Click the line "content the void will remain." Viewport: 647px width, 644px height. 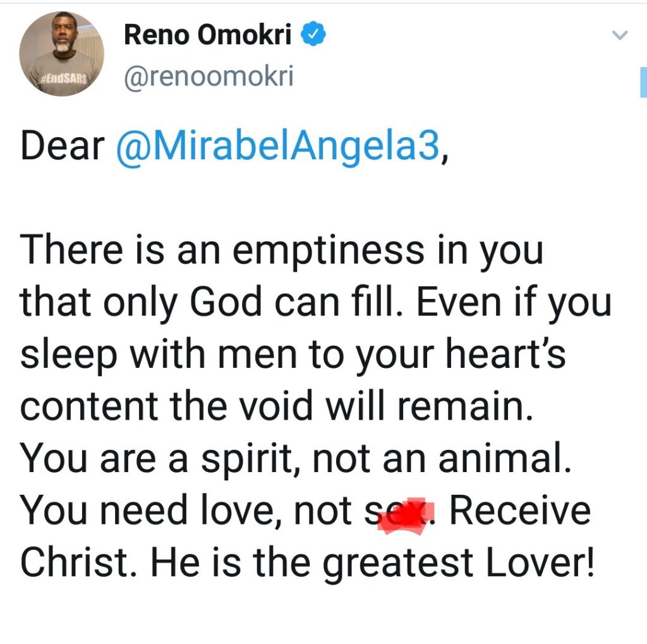point(277,408)
